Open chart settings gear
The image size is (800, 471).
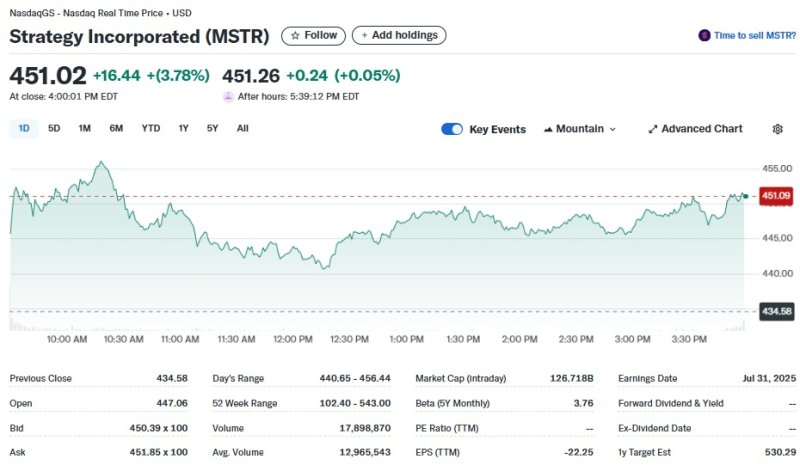click(778, 129)
